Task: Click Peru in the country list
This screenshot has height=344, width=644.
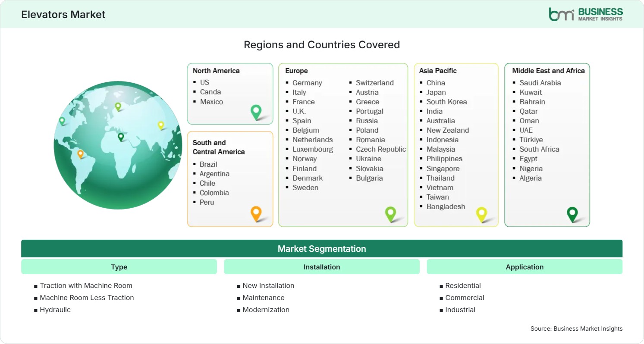Action: coord(207,202)
